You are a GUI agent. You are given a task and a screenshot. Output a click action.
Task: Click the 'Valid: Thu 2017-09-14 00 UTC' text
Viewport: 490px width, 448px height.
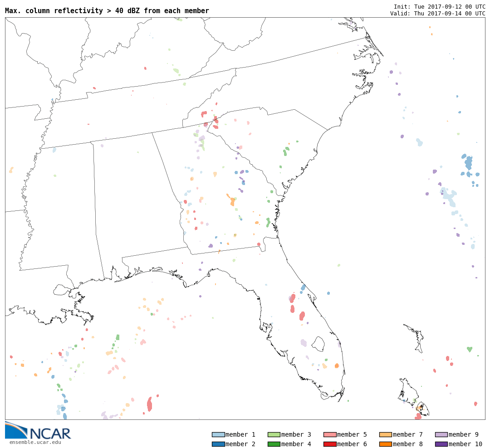(437, 14)
